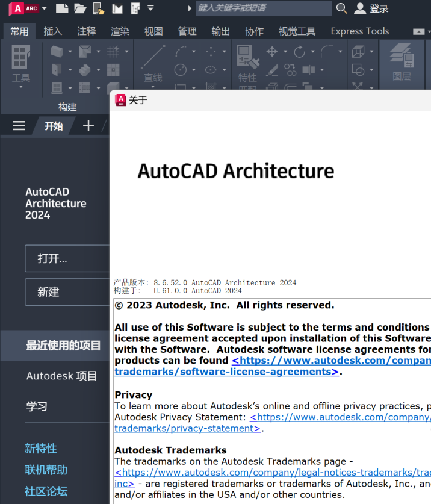Select the Fillet tool icon

327,51
